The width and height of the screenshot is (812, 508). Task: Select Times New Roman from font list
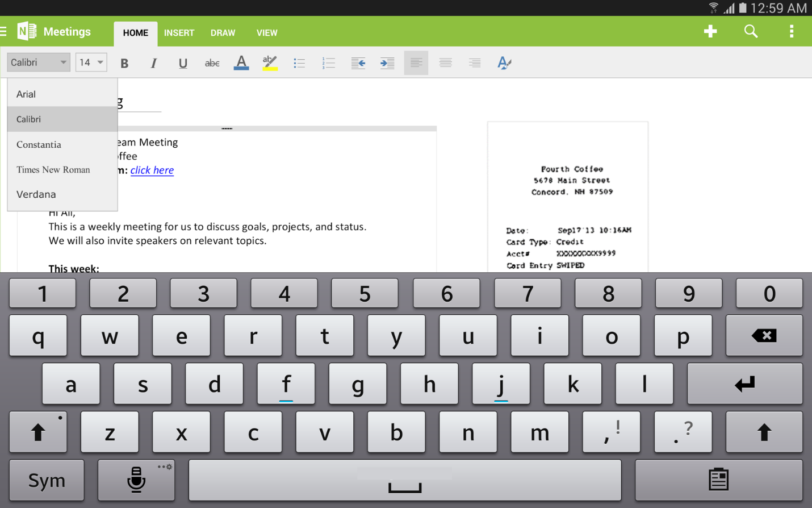[53, 169]
